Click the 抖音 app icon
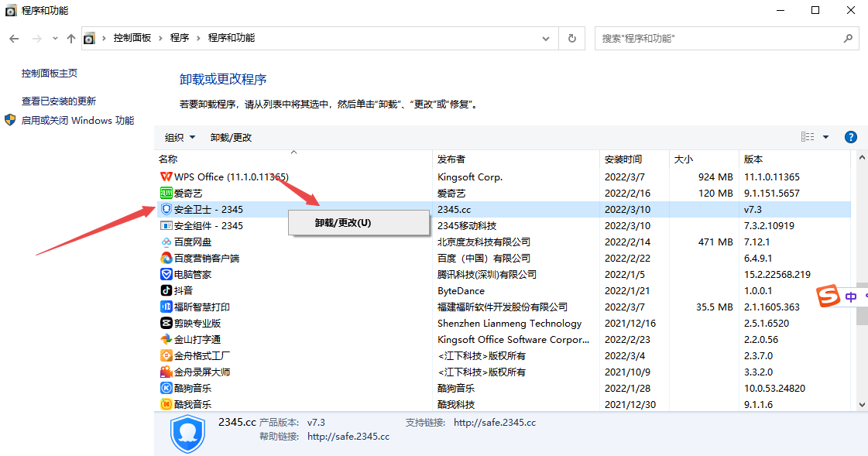Screen dimensions: 868x456 [x=166, y=291]
